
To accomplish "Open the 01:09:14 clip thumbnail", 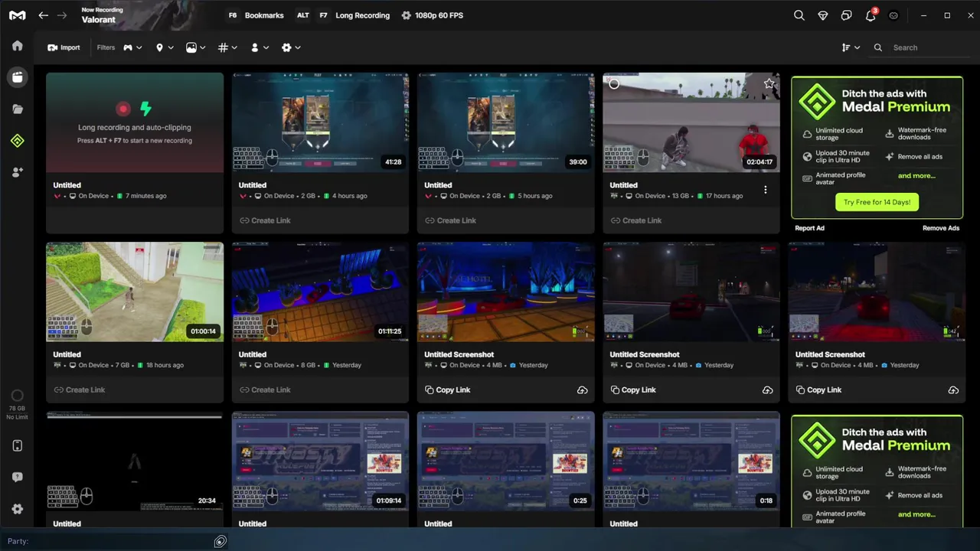I will 320,461.
